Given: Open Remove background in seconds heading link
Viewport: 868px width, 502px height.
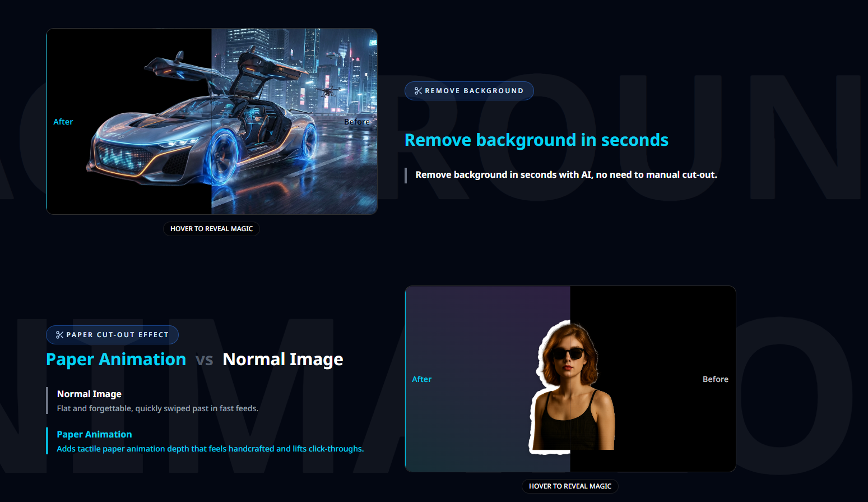Looking at the screenshot, I should click(536, 140).
